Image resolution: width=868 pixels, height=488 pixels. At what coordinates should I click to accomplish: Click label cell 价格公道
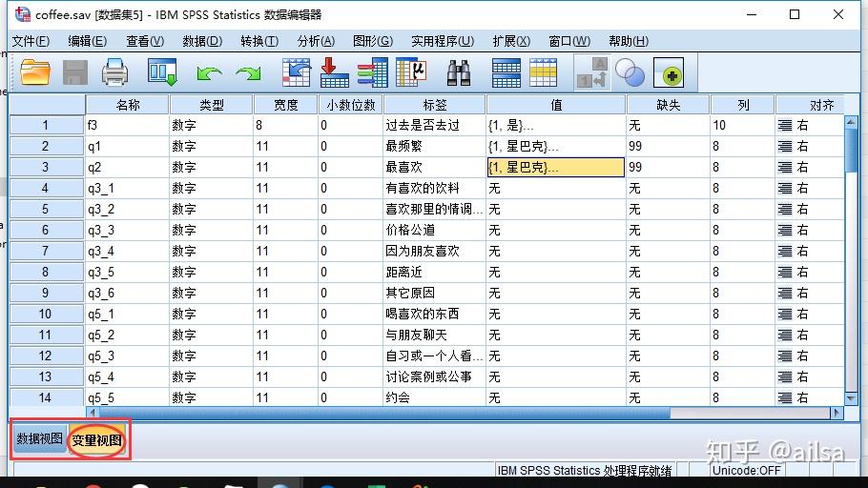435,230
